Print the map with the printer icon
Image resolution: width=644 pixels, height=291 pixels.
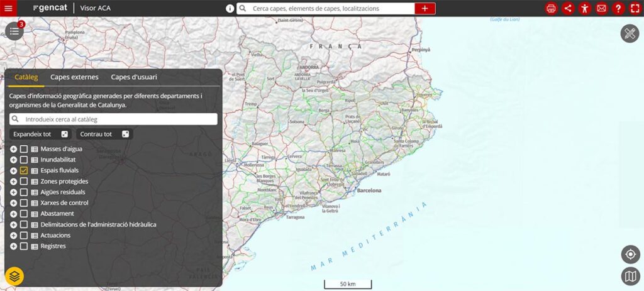click(551, 9)
